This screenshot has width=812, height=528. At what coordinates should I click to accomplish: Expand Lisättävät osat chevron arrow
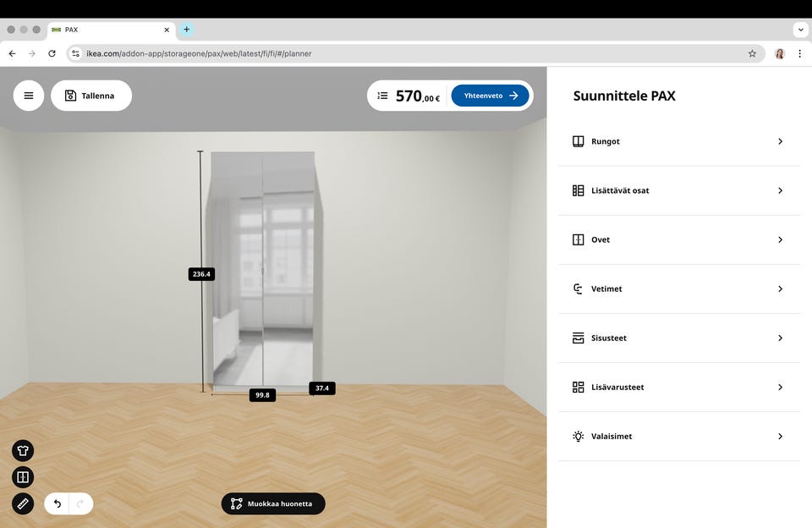pyautogui.click(x=780, y=190)
